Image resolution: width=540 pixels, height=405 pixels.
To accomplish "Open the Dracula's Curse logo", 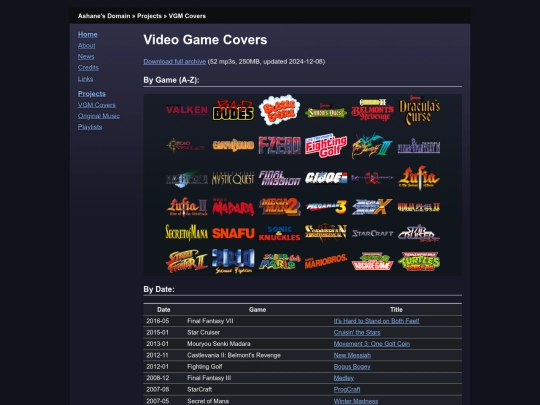I will [419, 110].
